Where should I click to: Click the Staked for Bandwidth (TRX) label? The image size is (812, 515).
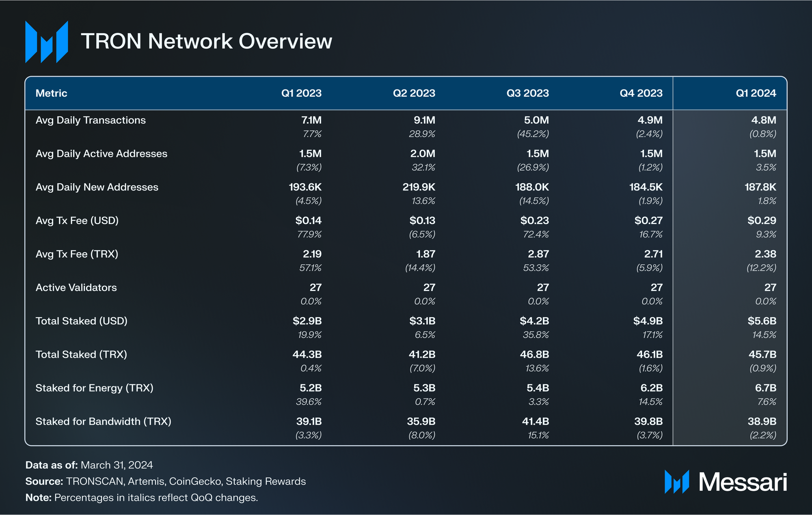(x=103, y=422)
